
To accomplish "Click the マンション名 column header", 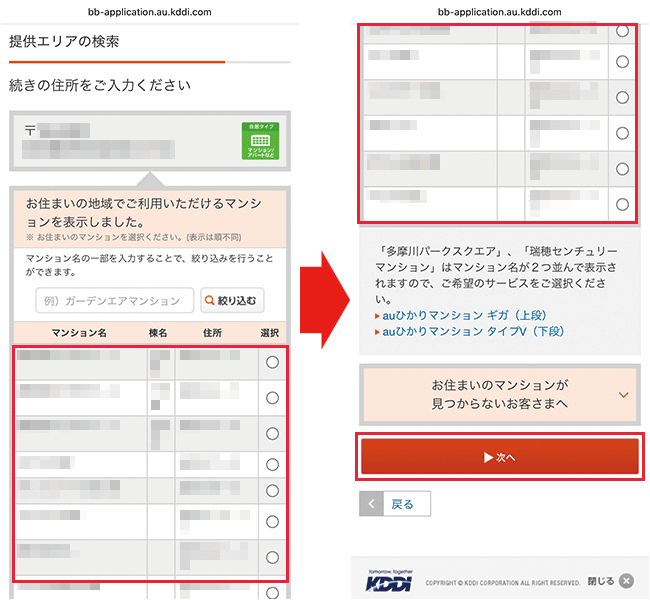I will click(80, 333).
